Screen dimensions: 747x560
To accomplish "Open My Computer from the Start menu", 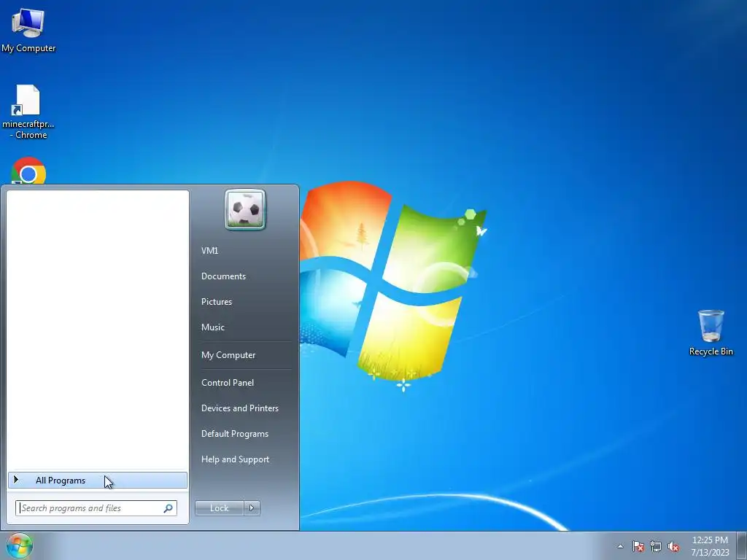I will [x=228, y=355].
